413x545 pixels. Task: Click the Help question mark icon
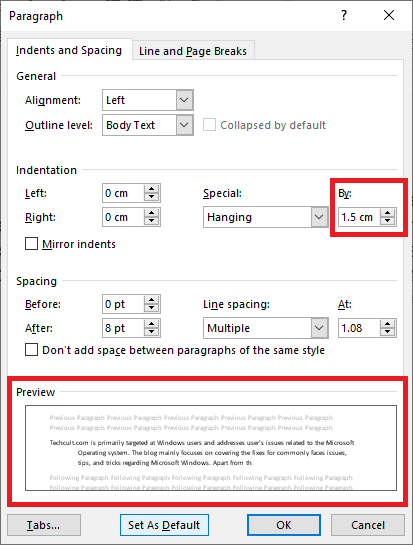tap(343, 15)
